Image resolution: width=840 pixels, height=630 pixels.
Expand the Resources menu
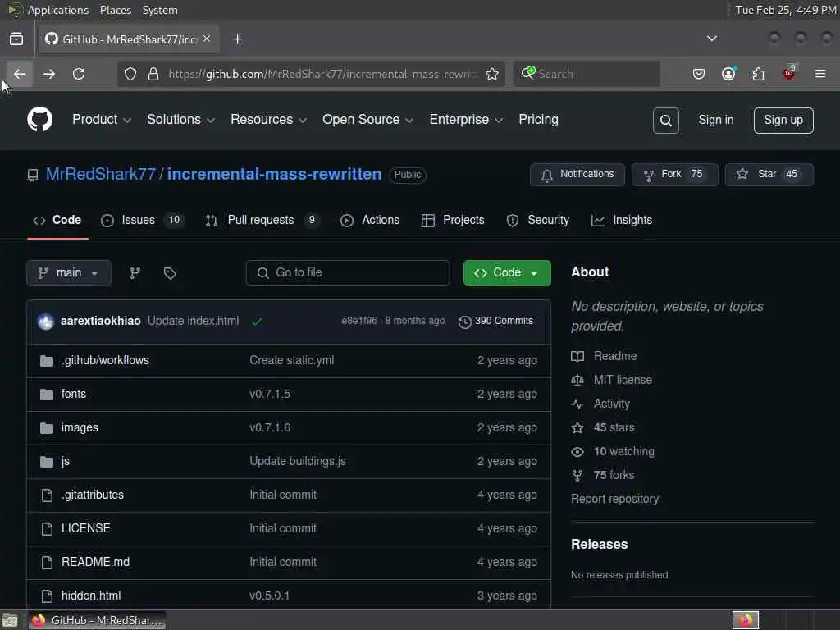click(x=268, y=120)
